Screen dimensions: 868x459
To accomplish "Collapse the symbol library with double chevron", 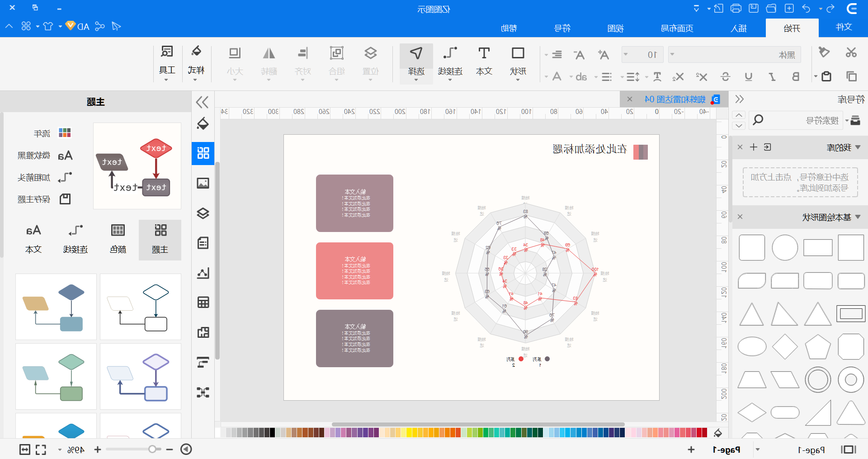I will [x=740, y=99].
